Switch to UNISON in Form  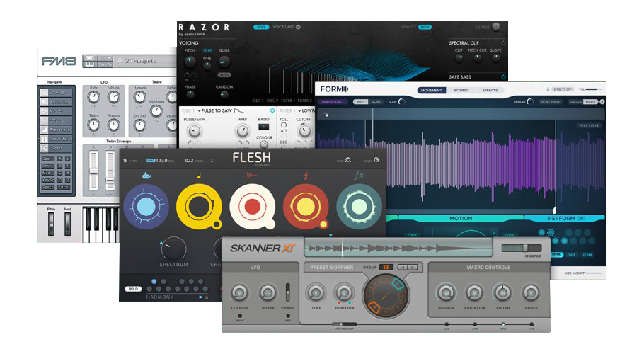[x=575, y=101]
